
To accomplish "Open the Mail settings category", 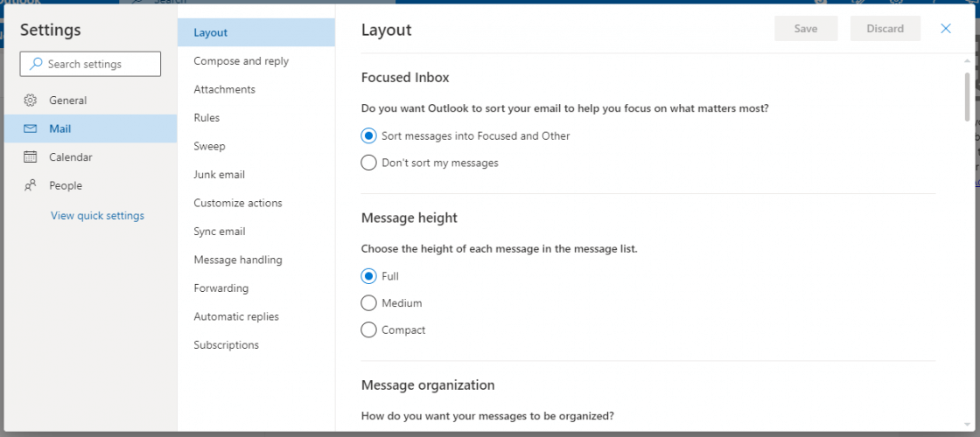I will [x=91, y=128].
